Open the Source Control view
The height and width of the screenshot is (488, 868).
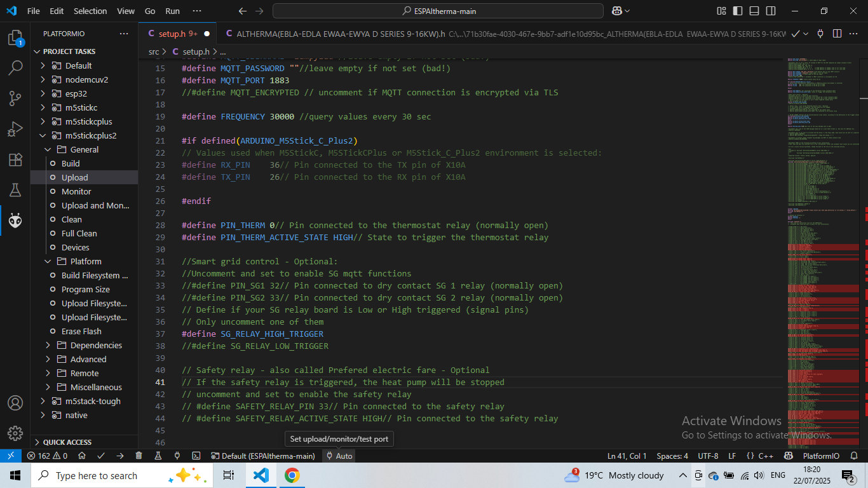tap(15, 98)
